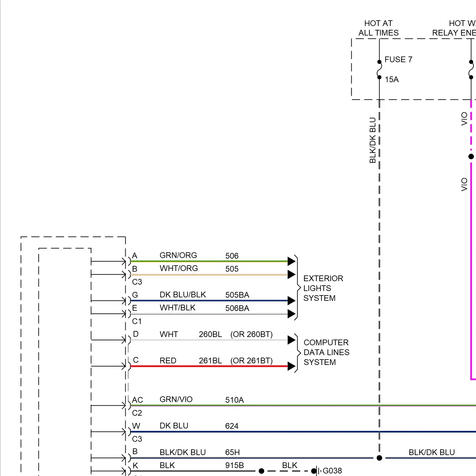This screenshot has height=476, width=476.
Task: Click the vertical BLK/DK BLU wire label
Action: pyautogui.click(x=373, y=140)
